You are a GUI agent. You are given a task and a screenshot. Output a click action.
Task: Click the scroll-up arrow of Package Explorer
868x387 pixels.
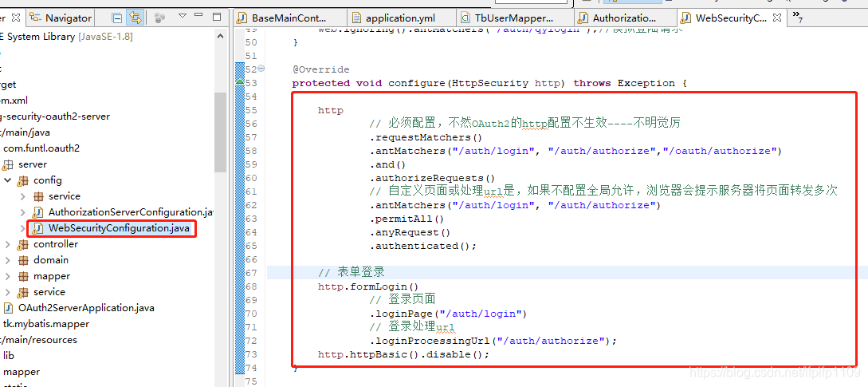(220, 37)
